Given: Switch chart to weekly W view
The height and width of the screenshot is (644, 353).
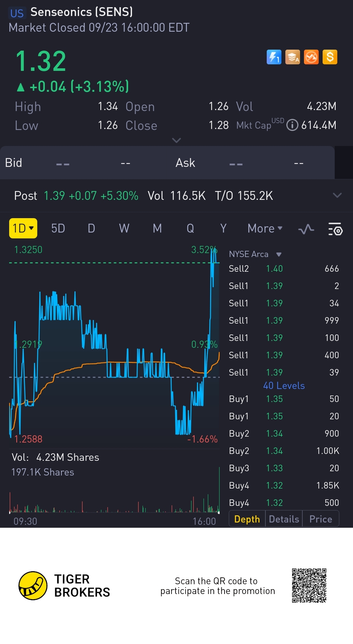Looking at the screenshot, I should click(124, 228).
